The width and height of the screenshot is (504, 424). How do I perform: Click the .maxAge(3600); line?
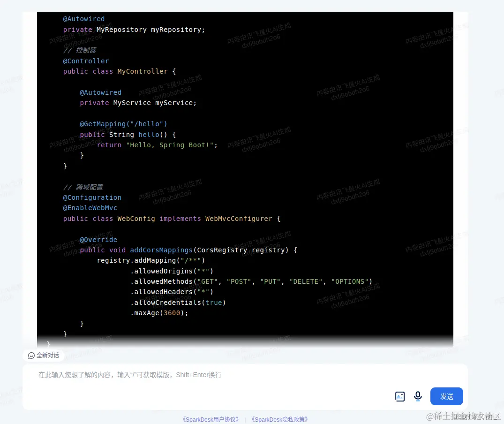click(159, 313)
